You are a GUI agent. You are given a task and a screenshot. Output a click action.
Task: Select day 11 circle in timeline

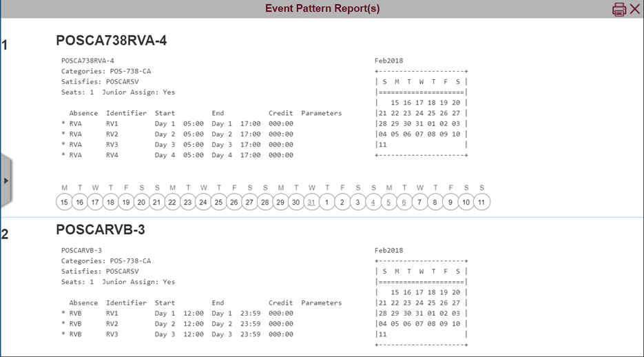[481, 202]
